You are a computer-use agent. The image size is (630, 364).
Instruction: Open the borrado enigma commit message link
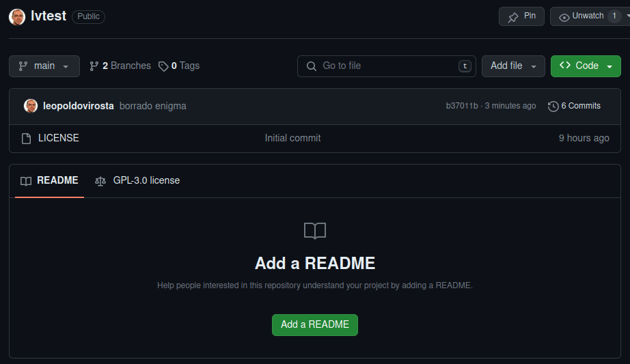(x=152, y=106)
